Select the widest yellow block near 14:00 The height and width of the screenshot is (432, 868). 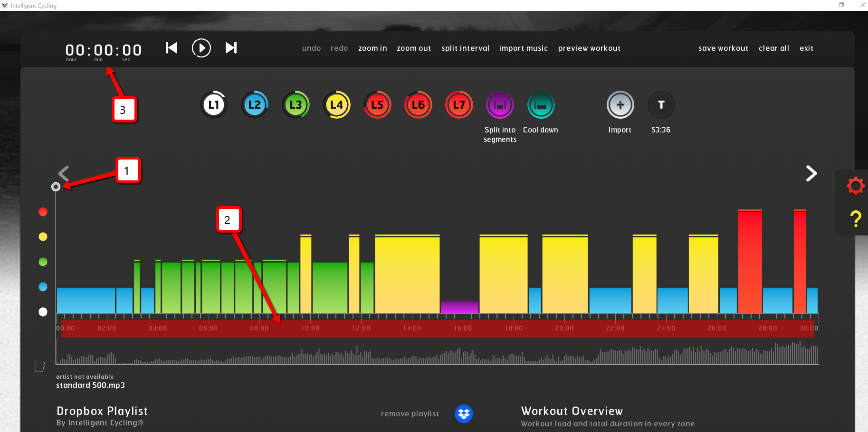(407, 274)
